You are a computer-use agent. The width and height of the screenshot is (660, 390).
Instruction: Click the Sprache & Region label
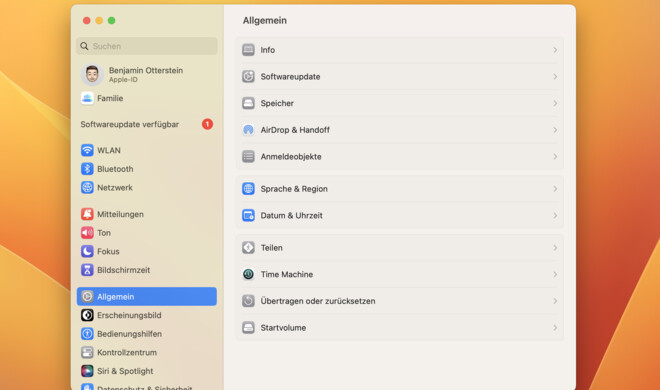[x=294, y=189]
